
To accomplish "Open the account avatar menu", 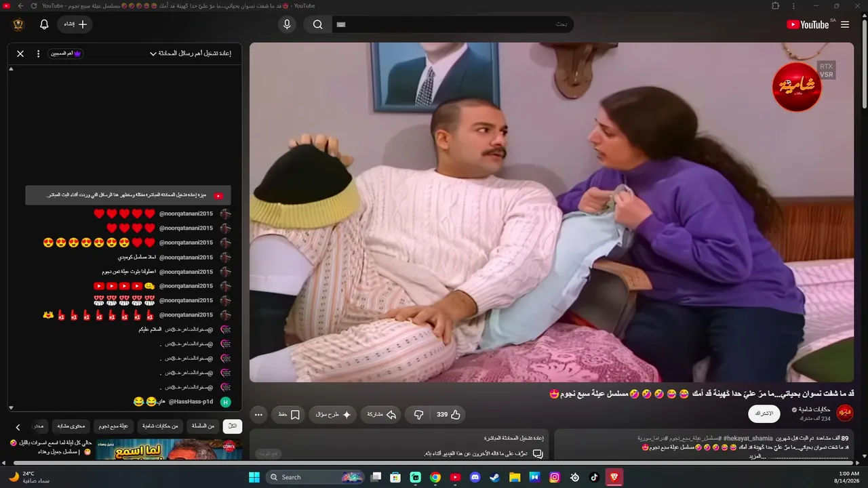I will point(18,24).
